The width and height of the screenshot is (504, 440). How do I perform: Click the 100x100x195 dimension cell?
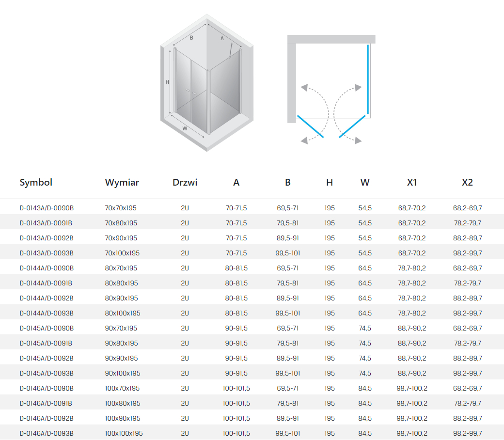(x=124, y=433)
